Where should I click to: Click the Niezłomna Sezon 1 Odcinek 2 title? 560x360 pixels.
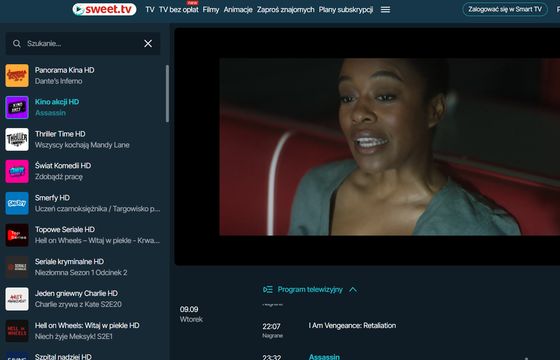[x=81, y=272]
